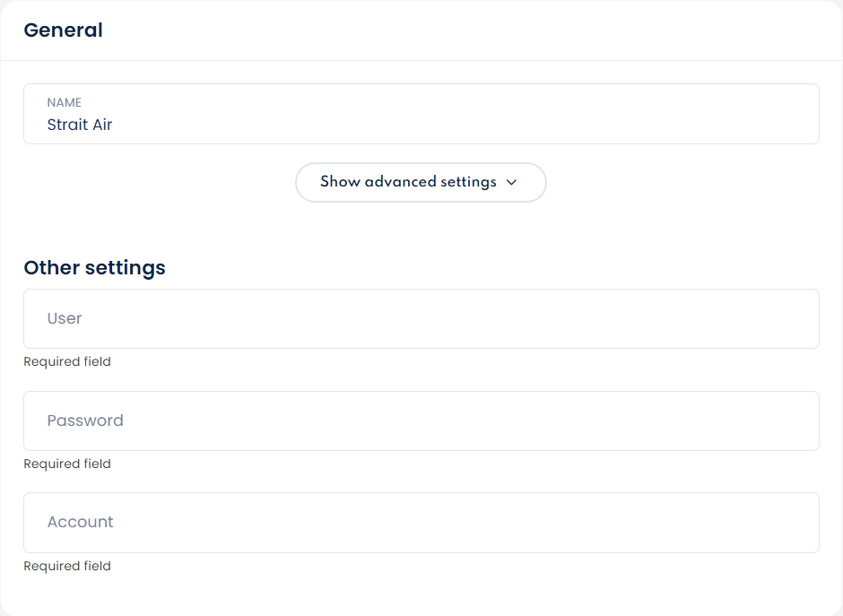843x616 pixels.
Task: Click the chevron icon beside Show advanced settings
Action: coord(512,182)
